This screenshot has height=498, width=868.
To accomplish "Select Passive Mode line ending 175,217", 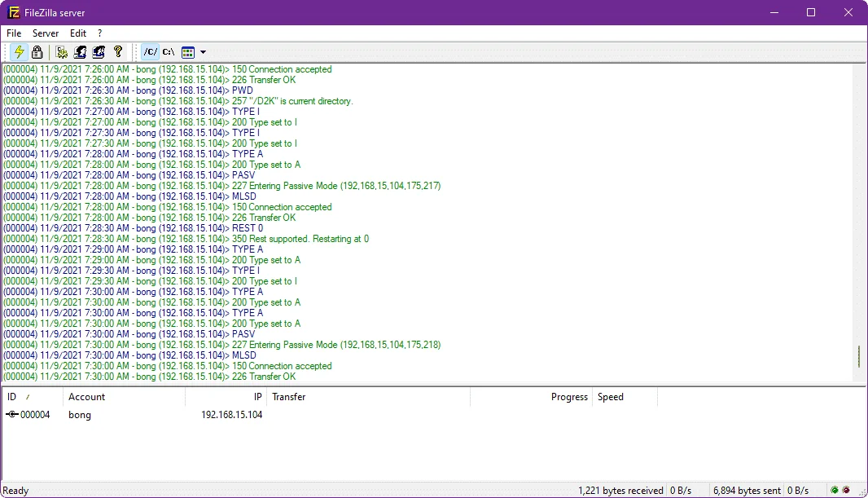I will pos(221,186).
